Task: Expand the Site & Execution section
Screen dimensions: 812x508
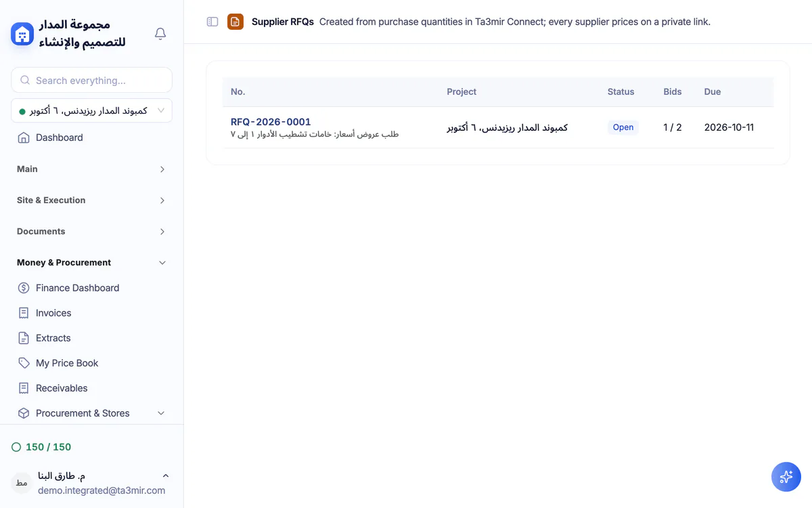Action: point(91,200)
